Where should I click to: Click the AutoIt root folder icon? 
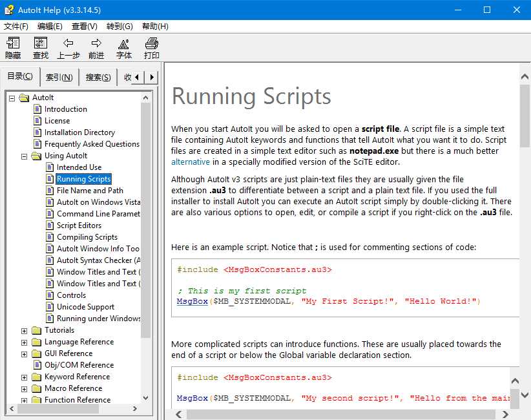click(24, 98)
